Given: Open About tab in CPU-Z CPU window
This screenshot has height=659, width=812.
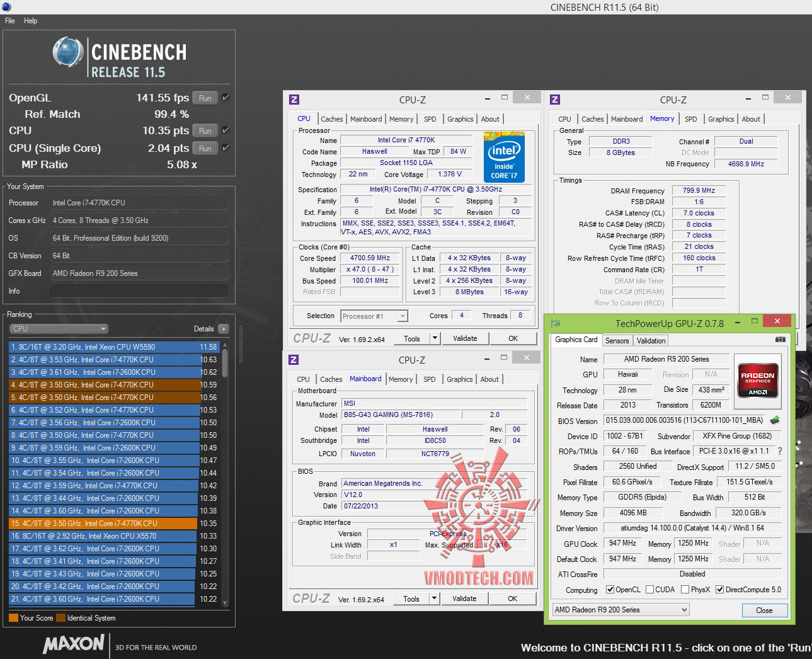Looking at the screenshot, I should (x=490, y=119).
